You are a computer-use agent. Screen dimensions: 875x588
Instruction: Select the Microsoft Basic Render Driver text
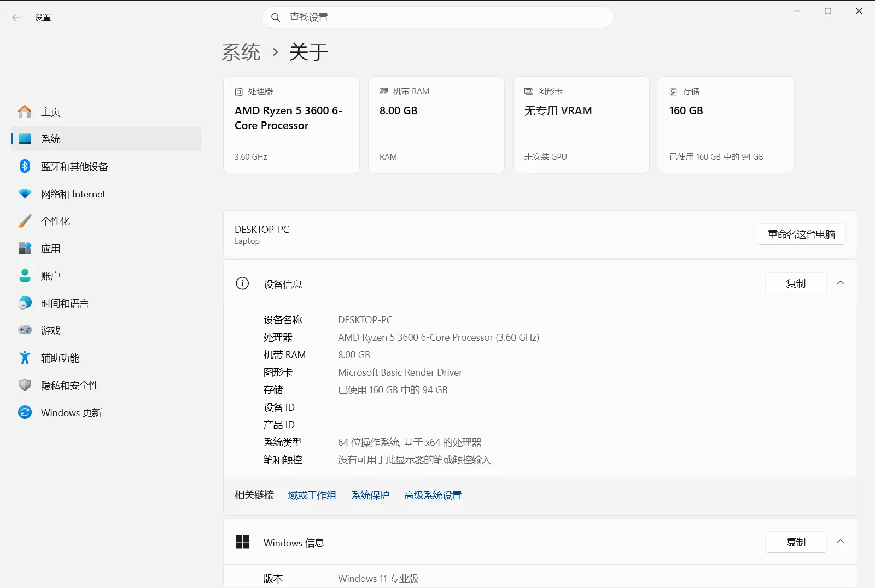coord(400,372)
